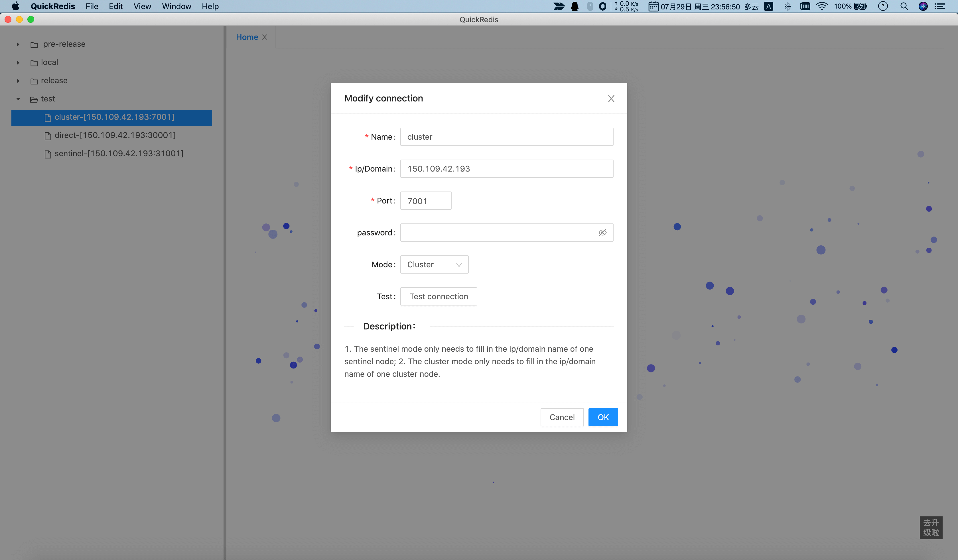This screenshot has height=560, width=958.
Task: Toggle password visibility eye icon
Action: (602, 233)
